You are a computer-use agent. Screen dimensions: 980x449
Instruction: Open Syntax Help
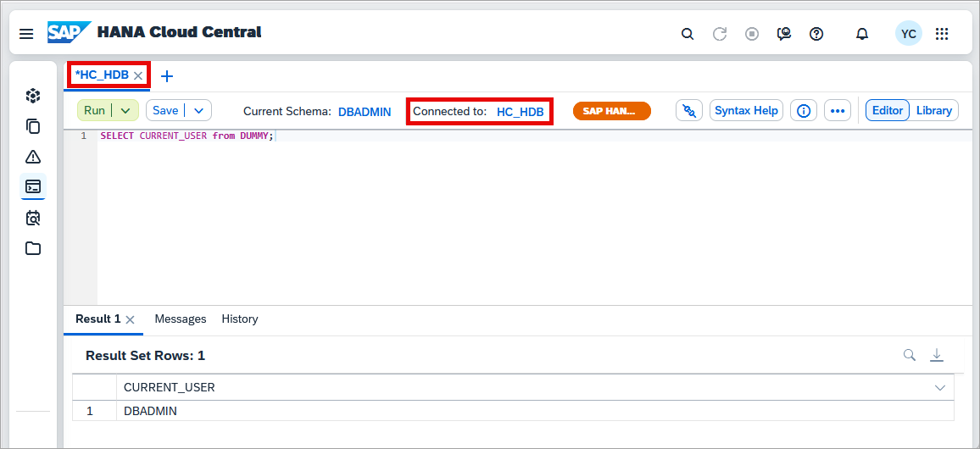746,110
